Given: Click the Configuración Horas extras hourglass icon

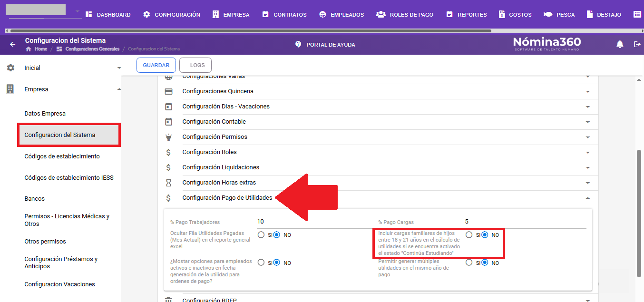Looking at the screenshot, I should 168,183.
